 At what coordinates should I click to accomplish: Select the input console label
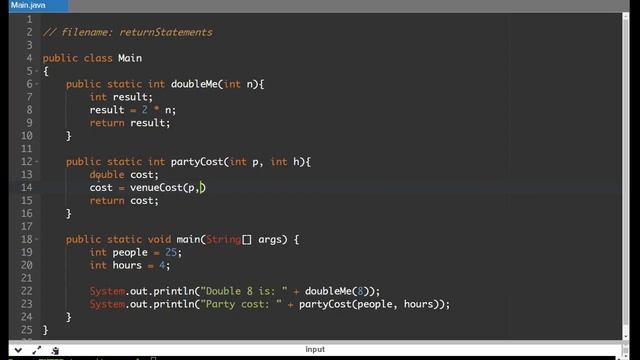315,349
